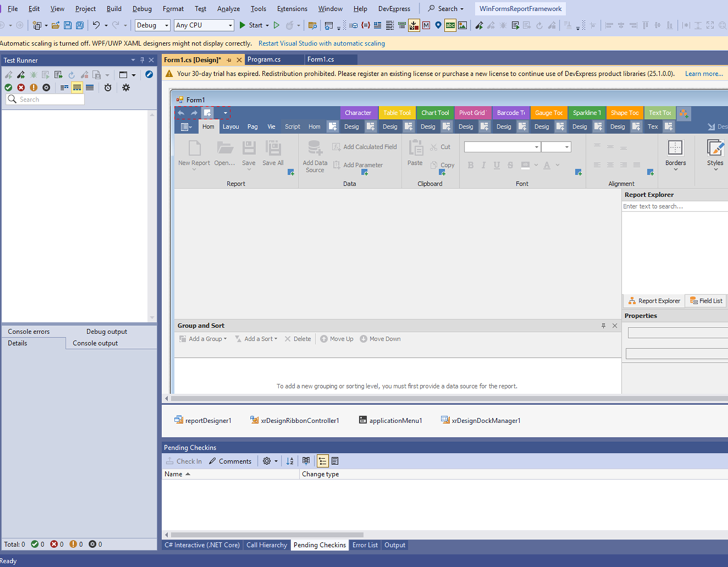This screenshot has width=728, height=567.
Task: Toggle failed tests red X filter
Action: tap(21, 87)
